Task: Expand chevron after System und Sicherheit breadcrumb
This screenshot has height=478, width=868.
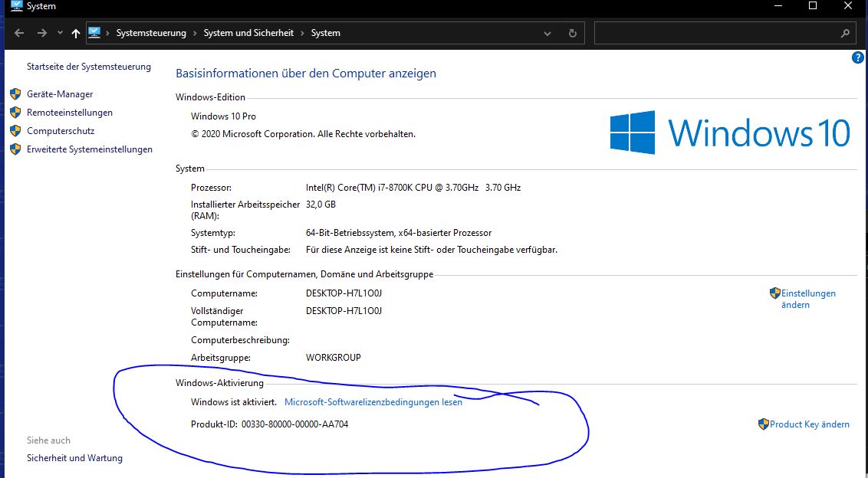Action: tap(302, 33)
